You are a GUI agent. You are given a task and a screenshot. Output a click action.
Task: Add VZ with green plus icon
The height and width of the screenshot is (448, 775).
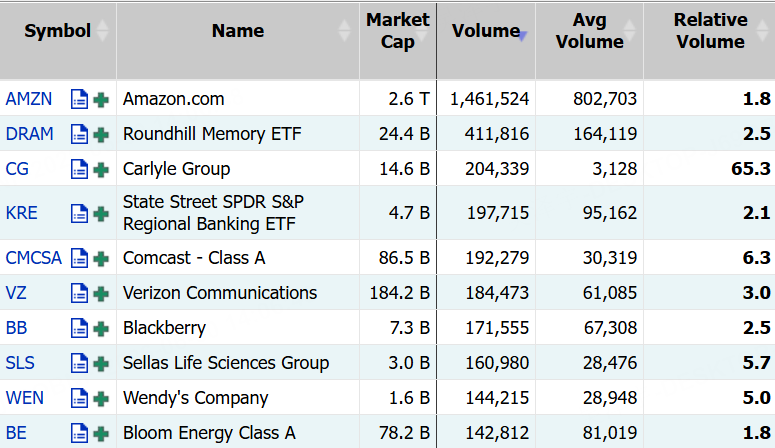click(x=101, y=294)
